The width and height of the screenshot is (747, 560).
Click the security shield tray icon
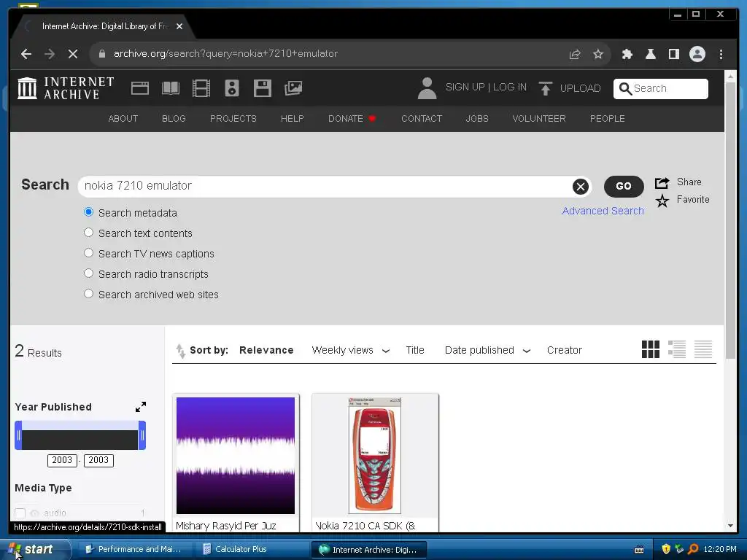[666, 549]
